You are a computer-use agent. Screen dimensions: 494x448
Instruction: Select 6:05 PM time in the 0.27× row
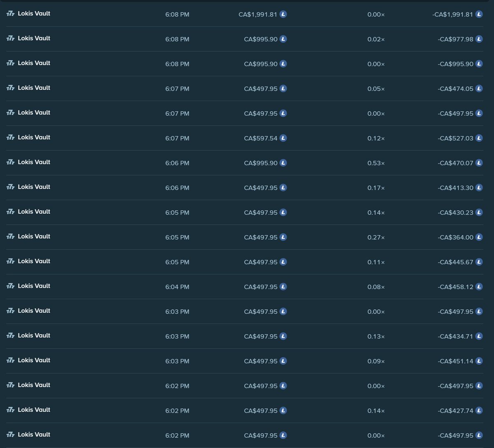[177, 237]
